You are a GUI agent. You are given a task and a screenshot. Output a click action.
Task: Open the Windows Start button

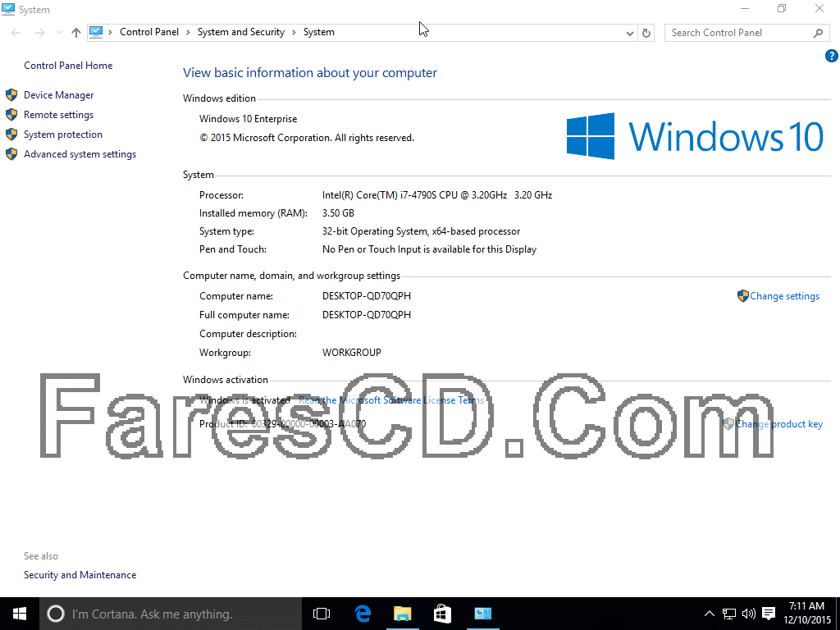click(x=20, y=614)
